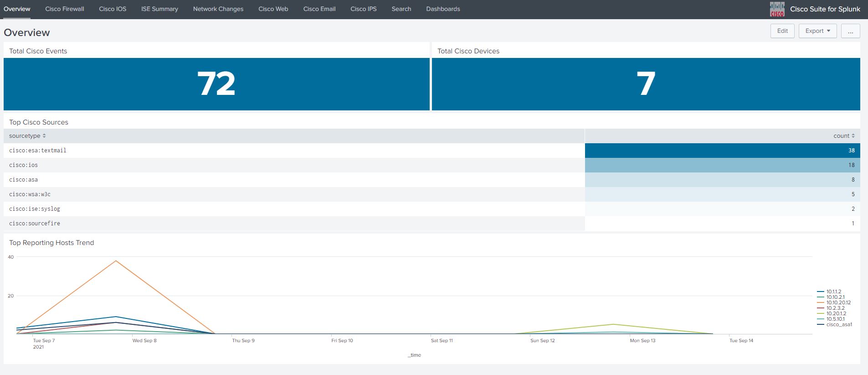868x375 pixels.
Task: Sort by sourcetype column arrows
Action: [44, 136]
